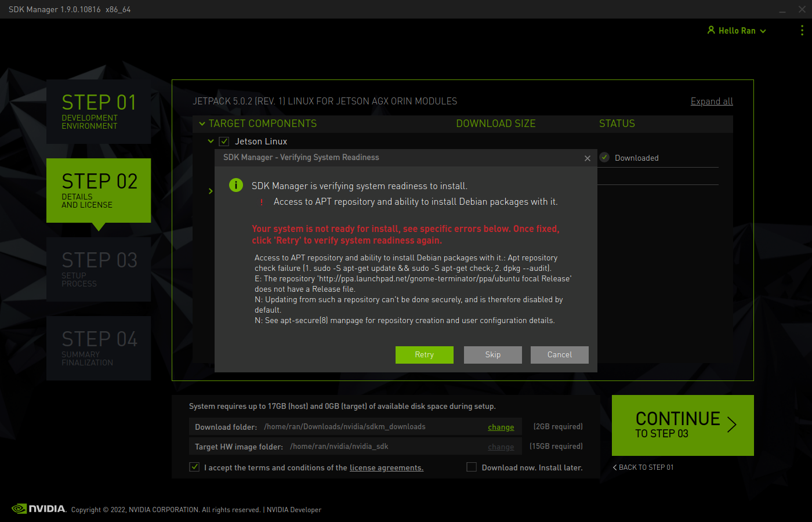Click the (15GB required) label
This screenshot has width=812, height=522.
click(556, 447)
